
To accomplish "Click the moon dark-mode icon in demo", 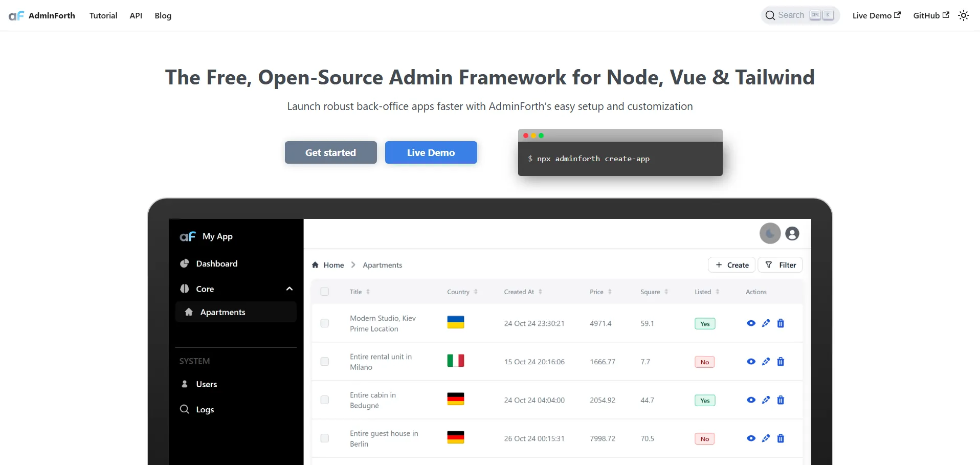I will point(770,234).
